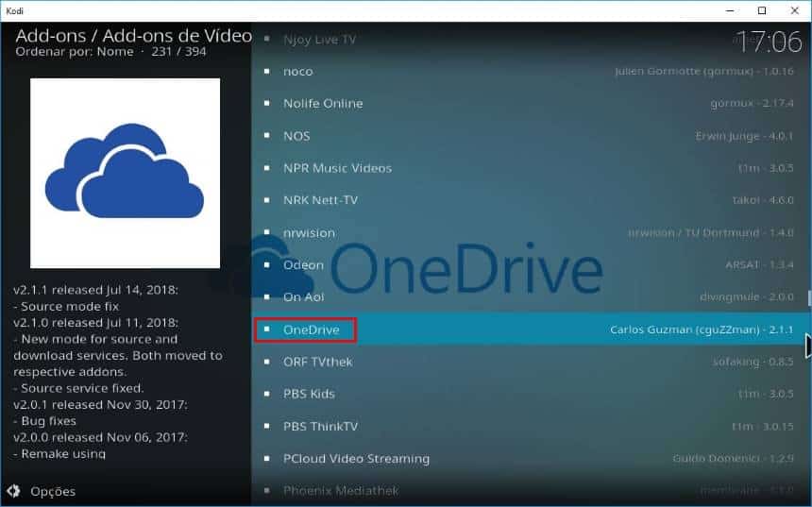
Task: Choose the NOS add-on
Action: coord(532,136)
